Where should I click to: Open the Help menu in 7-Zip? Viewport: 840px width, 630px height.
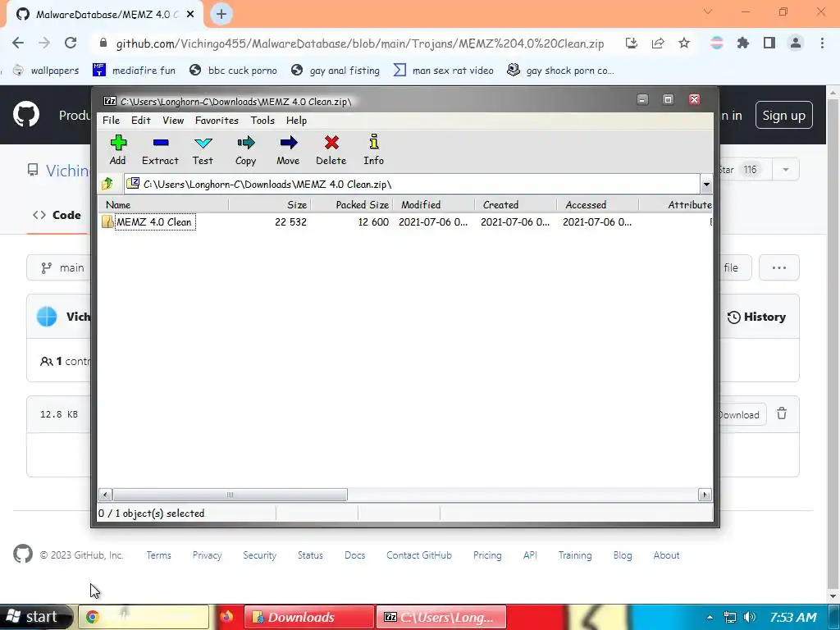point(296,121)
